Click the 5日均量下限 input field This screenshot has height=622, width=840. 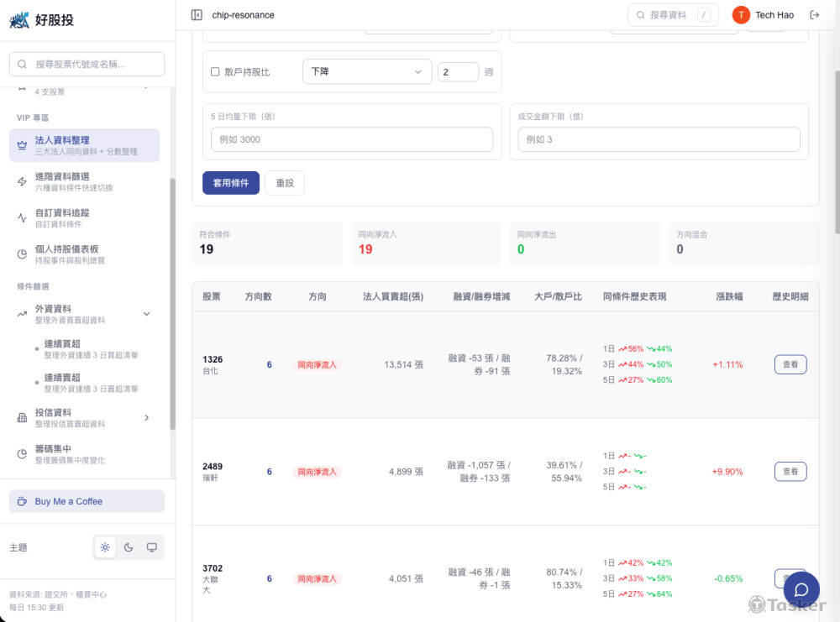[x=352, y=139]
